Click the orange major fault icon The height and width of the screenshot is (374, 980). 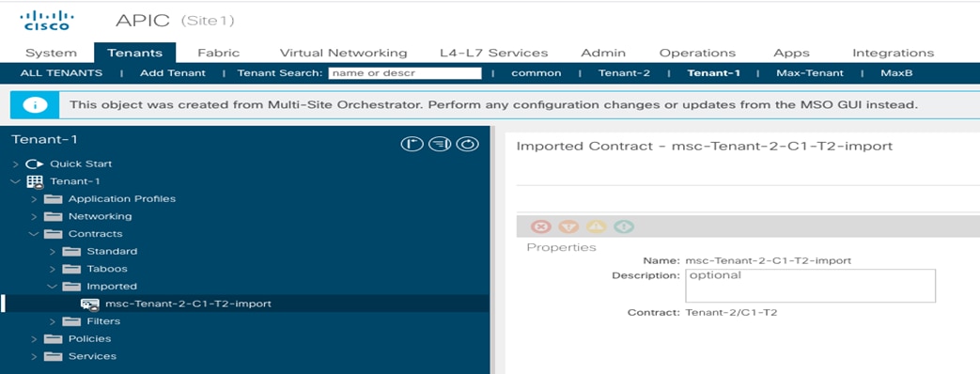pos(568,226)
